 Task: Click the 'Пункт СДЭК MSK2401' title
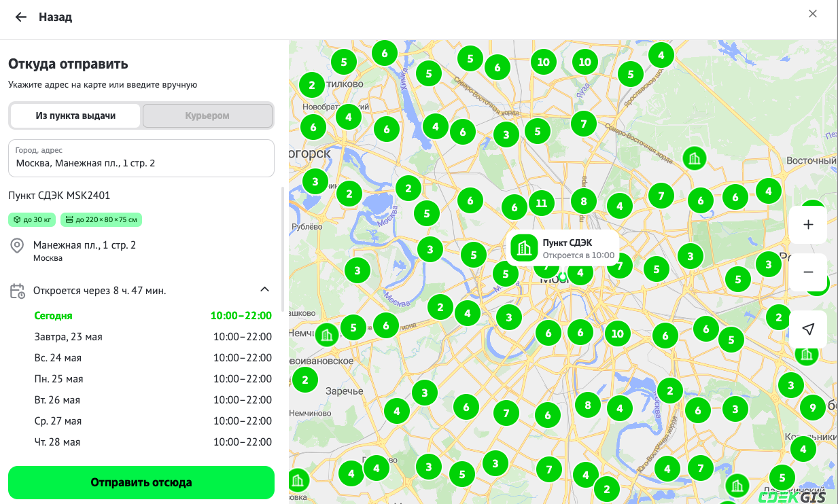[x=59, y=196]
